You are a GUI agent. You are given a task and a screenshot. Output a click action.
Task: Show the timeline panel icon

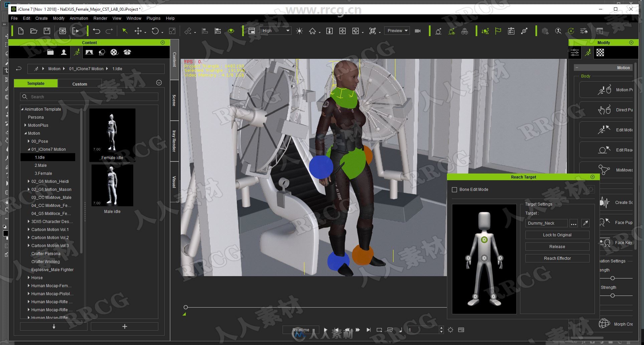[x=461, y=330]
